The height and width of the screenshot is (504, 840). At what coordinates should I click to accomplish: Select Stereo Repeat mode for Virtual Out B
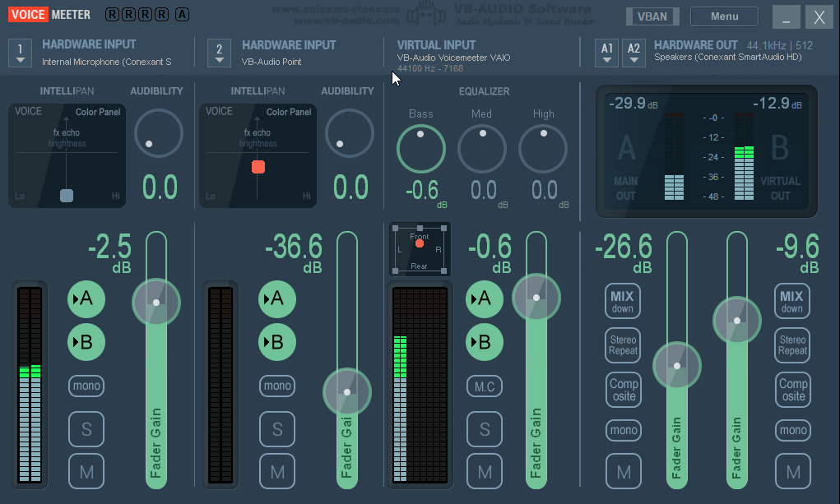coord(792,345)
